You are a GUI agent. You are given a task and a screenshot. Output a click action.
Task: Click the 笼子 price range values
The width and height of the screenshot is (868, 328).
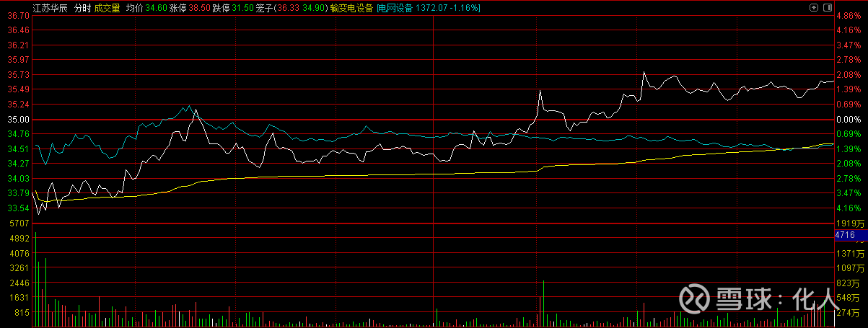coord(300,8)
